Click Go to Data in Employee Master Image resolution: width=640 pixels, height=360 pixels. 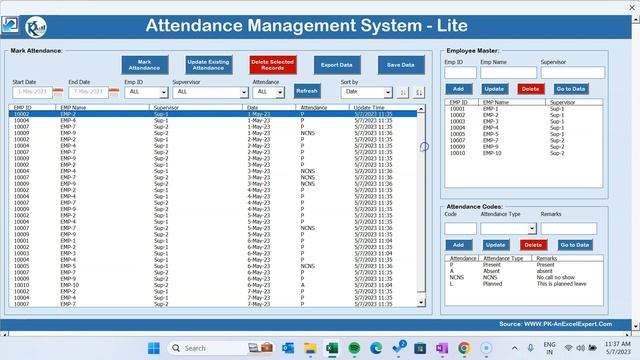pos(571,89)
